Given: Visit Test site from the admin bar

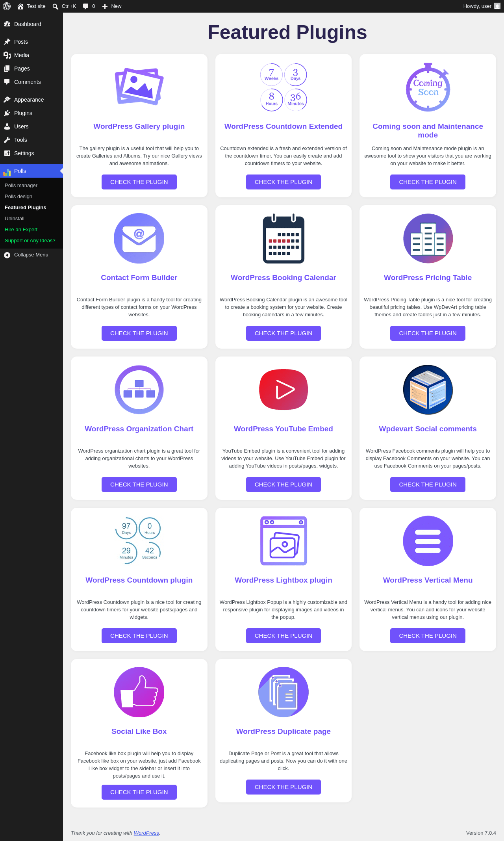Looking at the screenshot, I should (31, 6).
